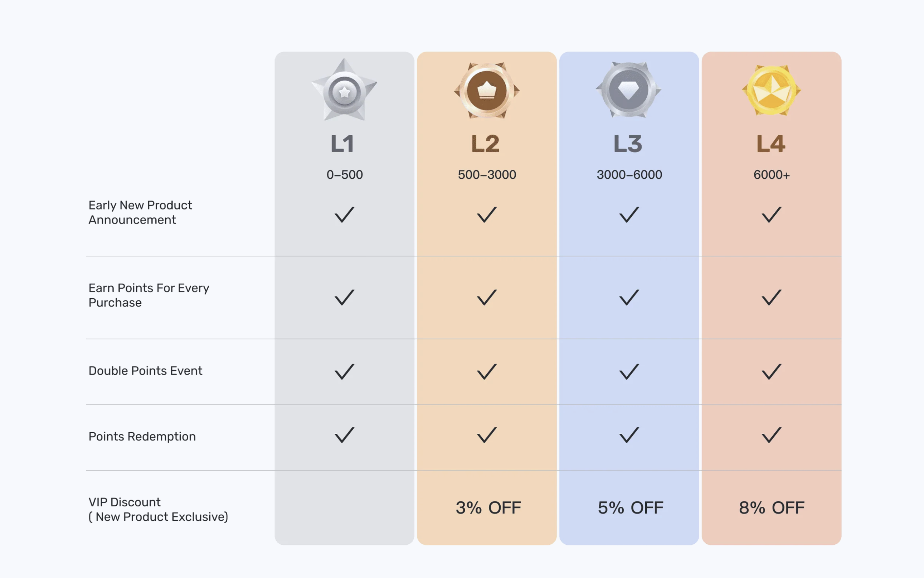Click the gold star L4 badge

point(771,90)
